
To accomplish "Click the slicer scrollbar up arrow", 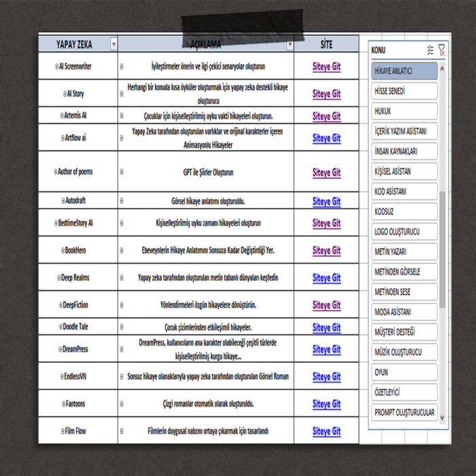I will point(442,69).
